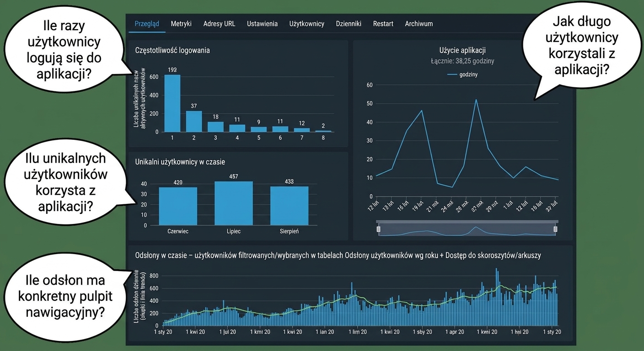Click the highest peak of usage line chart
Screen dimensions: 644x351
point(476,100)
